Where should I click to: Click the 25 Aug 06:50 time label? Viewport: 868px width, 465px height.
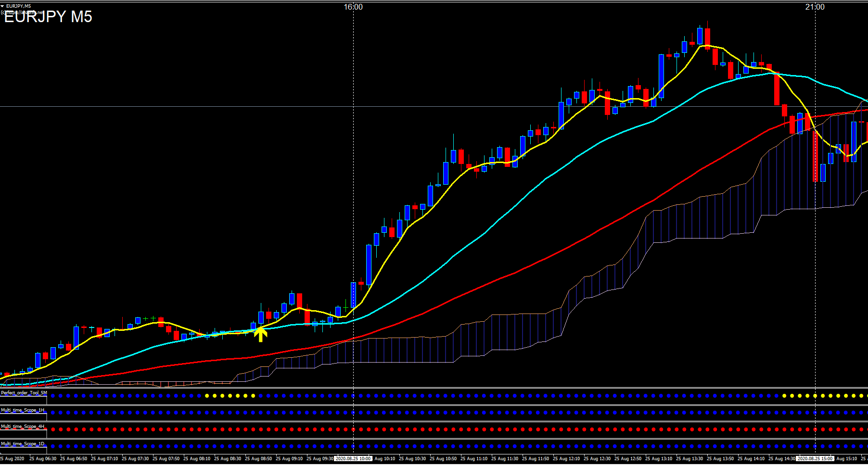tap(74, 459)
